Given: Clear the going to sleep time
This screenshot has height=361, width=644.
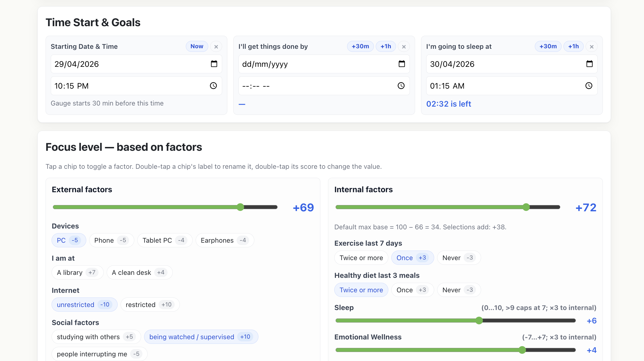Looking at the screenshot, I should 592,47.
